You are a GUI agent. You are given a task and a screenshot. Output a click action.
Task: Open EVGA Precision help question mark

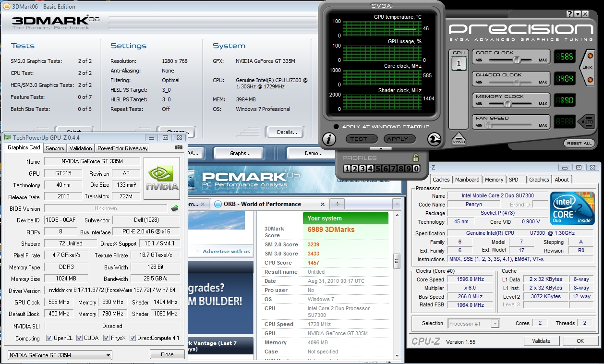point(570,14)
